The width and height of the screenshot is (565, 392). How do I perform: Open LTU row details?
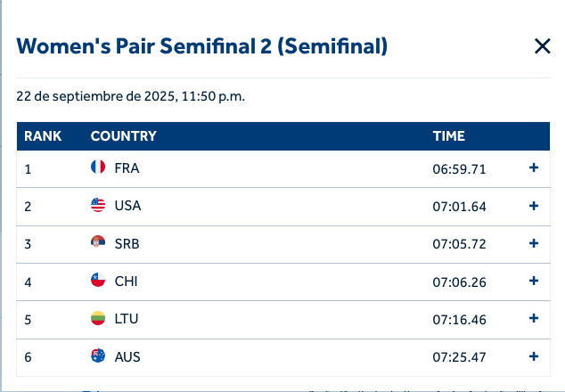pos(534,319)
